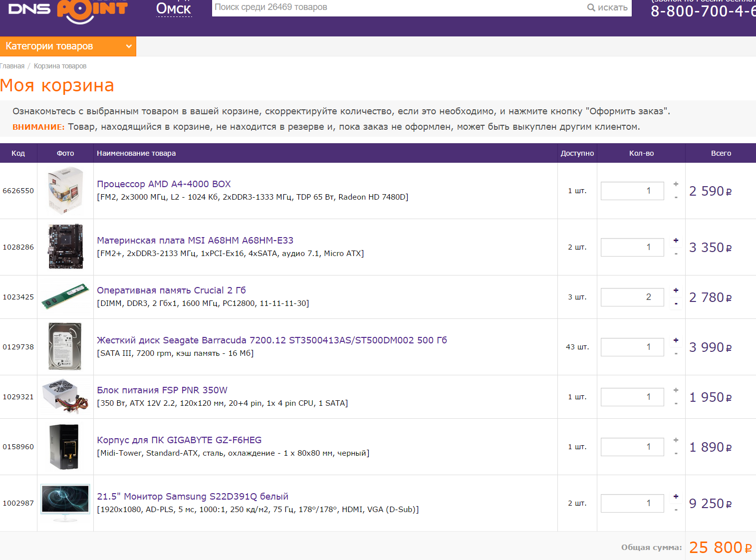Click phone number 8-800-700 in header

click(x=703, y=11)
